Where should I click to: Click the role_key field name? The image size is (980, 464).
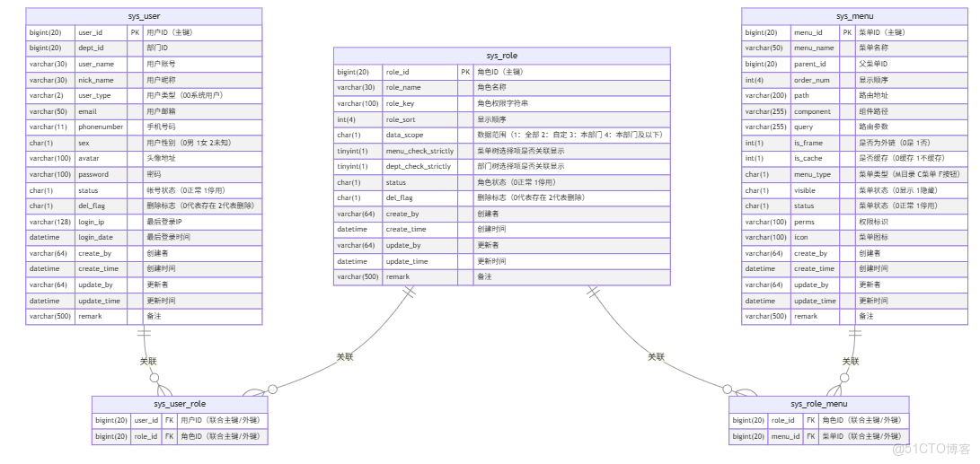pyautogui.click(x=400, y=104)
